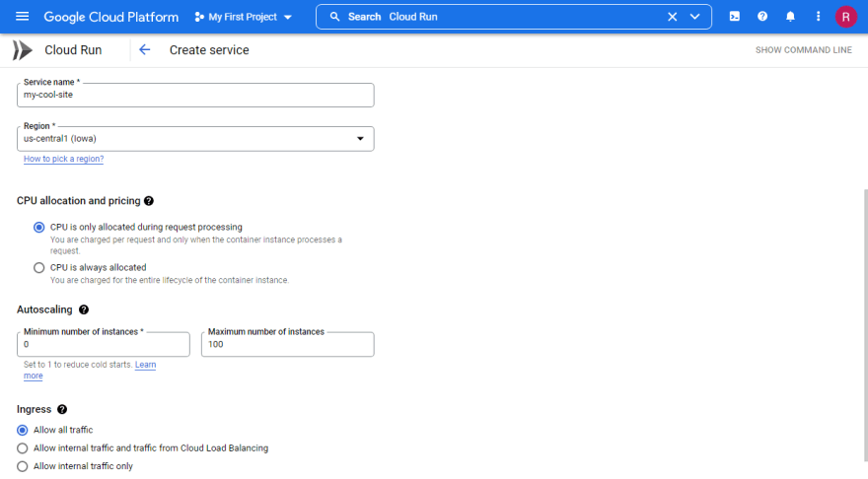Screen dimensions: 868x479
Task: Open the Region dropdown
Action: point(195,139)
